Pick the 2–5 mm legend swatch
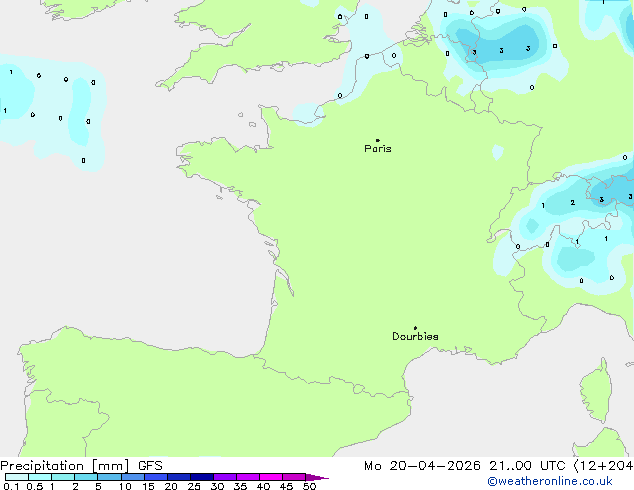 click(x=86, y=477)
